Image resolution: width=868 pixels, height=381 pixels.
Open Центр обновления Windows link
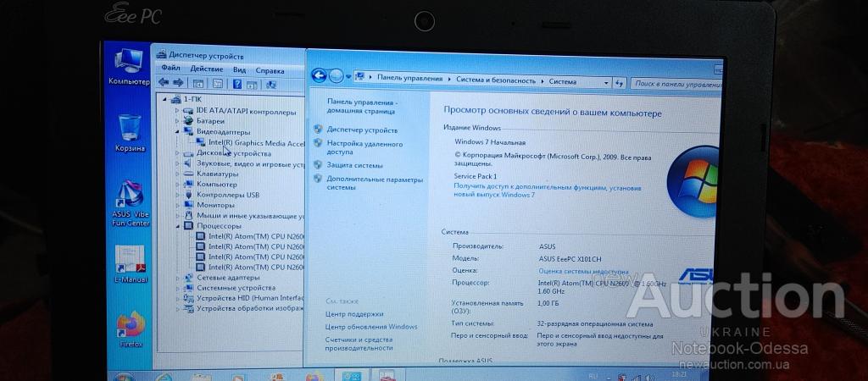(x=371, y=327)
